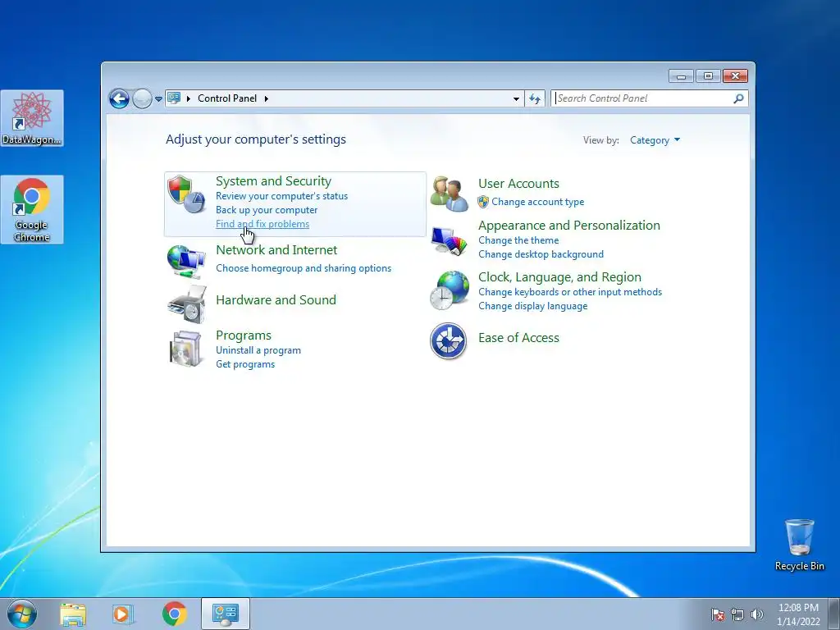Image resolution: width=840 pixels, height=630 pixels.
Task: Open the DataWagon desktop shortcut
Action: click(32, 118)
